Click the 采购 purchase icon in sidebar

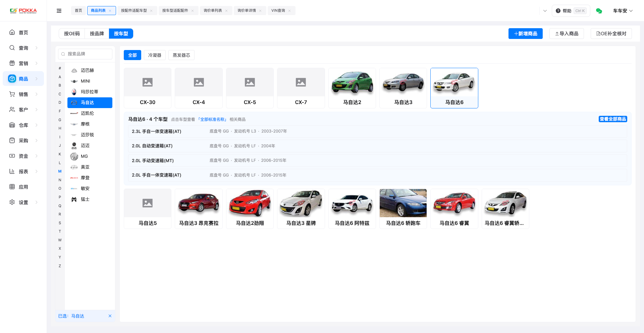point(12,140)
